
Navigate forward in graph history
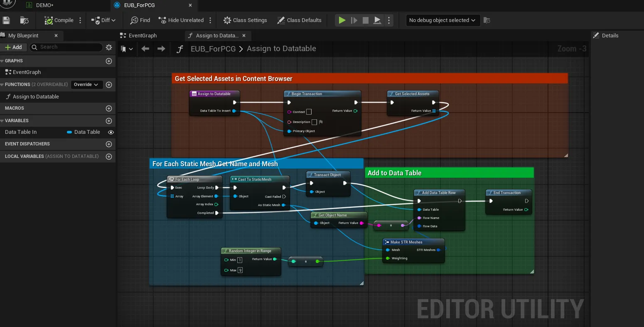click(161, 49)
